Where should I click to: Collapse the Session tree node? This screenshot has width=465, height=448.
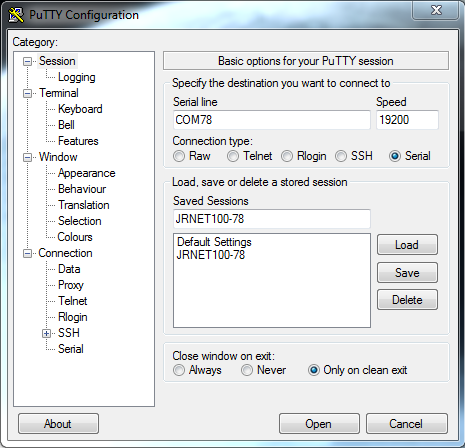[27, 61]
